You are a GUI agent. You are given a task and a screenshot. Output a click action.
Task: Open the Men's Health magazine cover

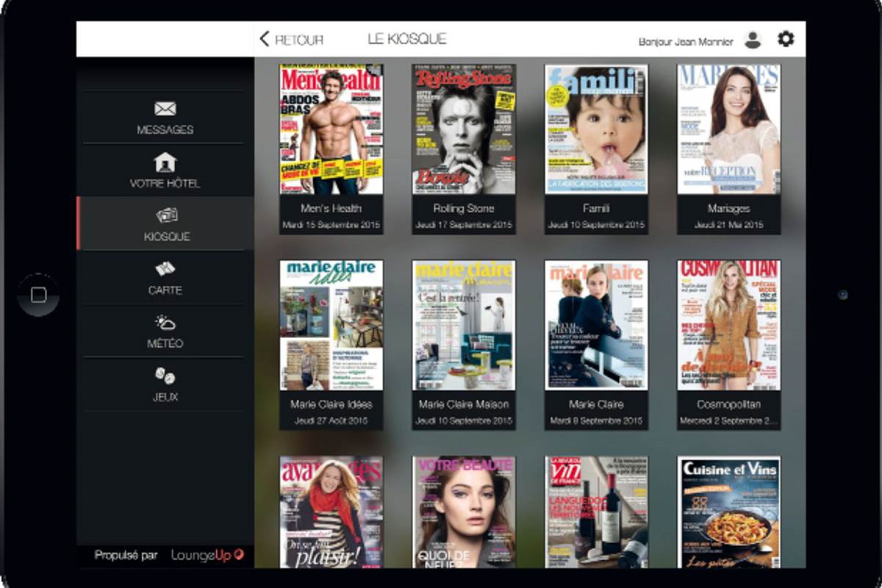pyautogui.click(x=331, y=129)
